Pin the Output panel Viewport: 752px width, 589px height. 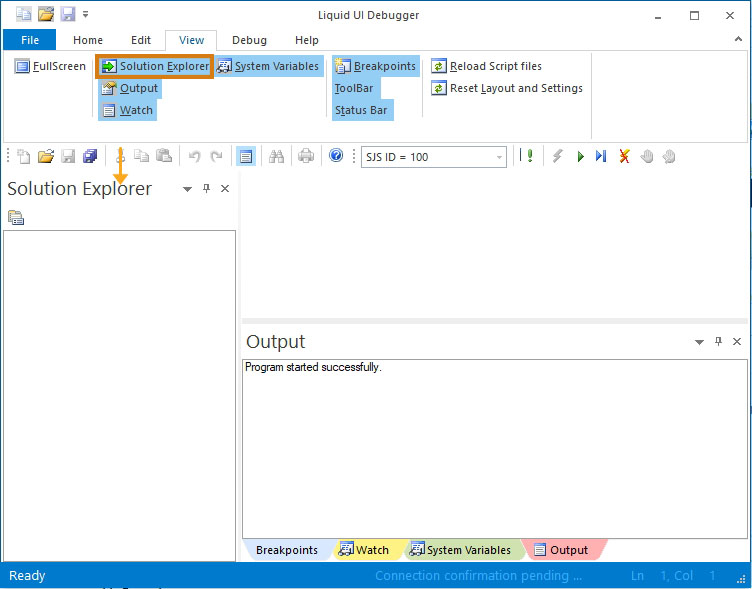tap(718, 341)
